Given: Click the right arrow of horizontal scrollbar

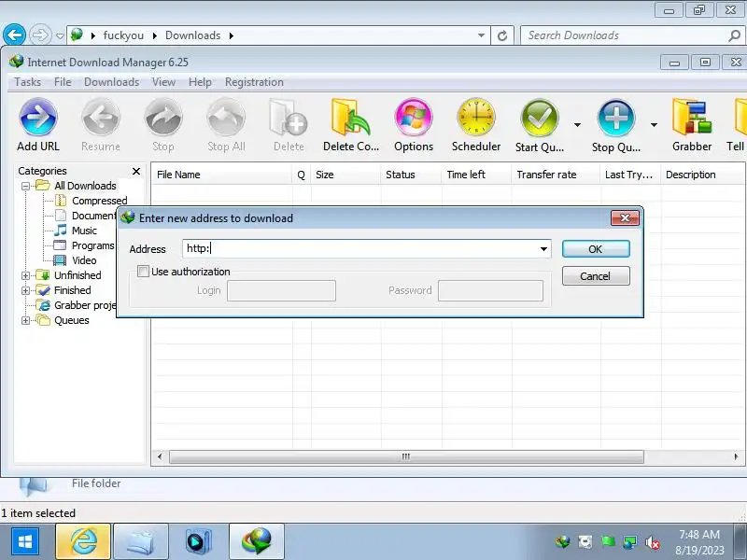Looking at the screenshot, I should [736, 456].
